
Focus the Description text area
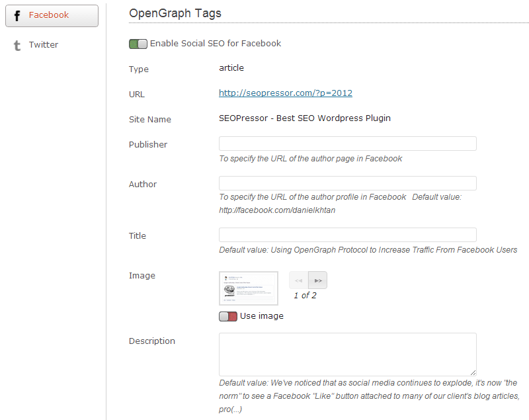pos(348,355)
